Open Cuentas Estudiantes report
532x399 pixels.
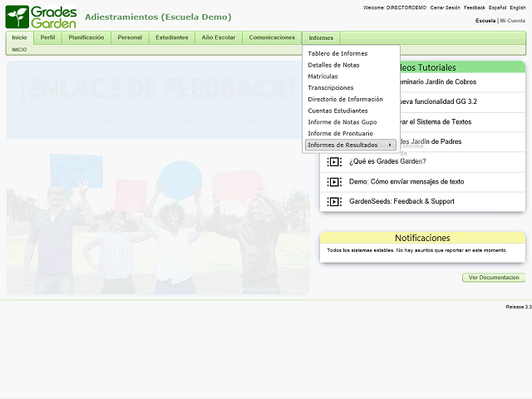[x=337, y=111]
